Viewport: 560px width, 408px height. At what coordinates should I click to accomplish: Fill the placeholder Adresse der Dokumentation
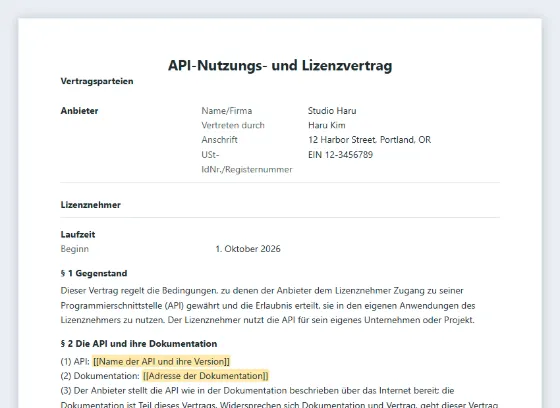[205, 376]
